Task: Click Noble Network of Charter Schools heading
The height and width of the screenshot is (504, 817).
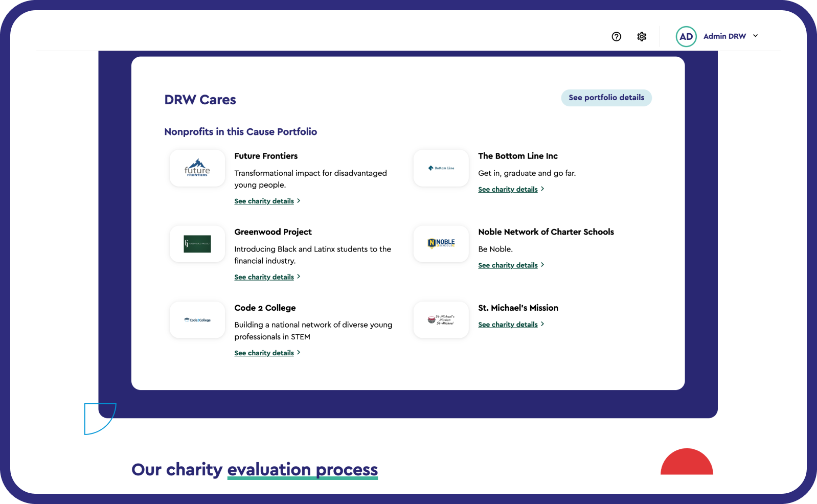Action: point(546,232)
